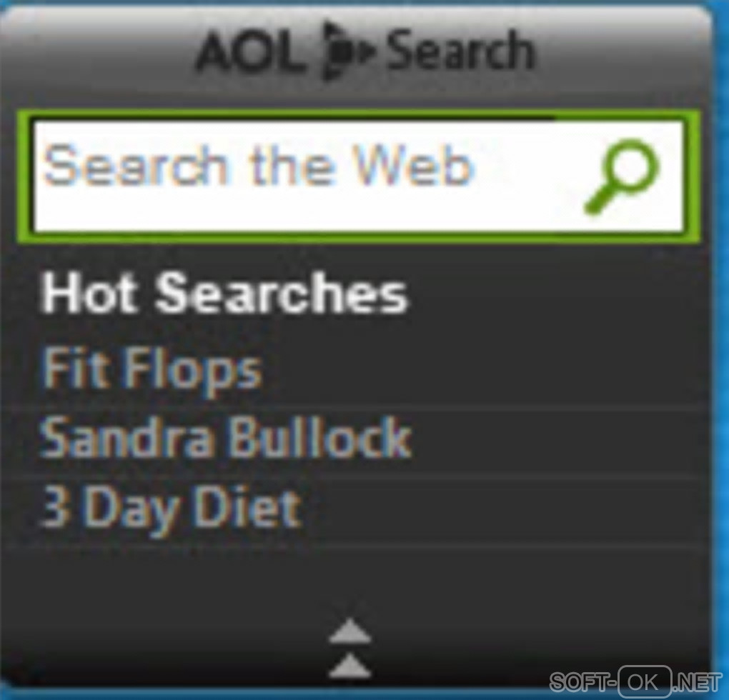Screen dimensions: 729x700
Task: Click the .NET text of the watermark
Action: click(698, 682)
